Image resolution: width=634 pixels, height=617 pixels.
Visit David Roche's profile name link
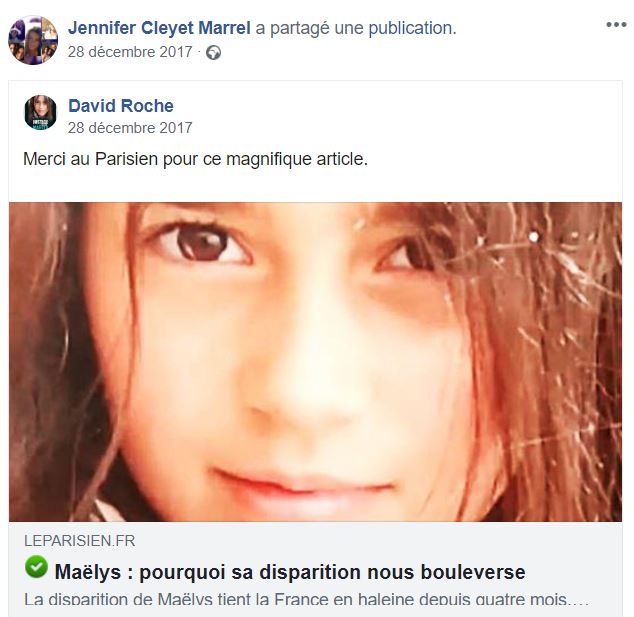click(121, 106)
